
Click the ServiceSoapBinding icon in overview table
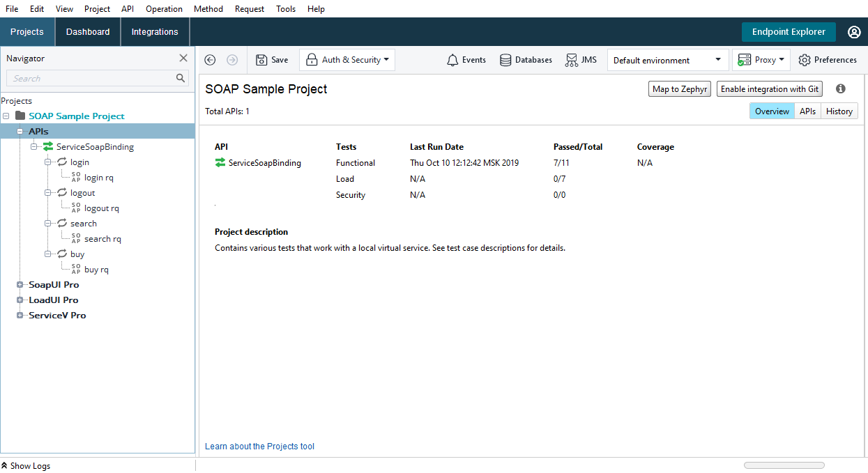pyautogui.click(x=220, y=163)
